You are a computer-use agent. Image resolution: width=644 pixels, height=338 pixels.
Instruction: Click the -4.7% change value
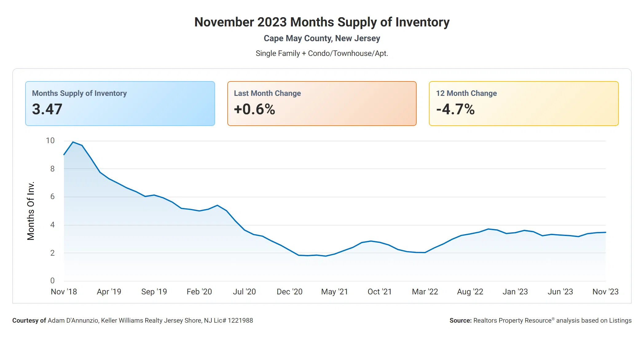click(x=455, y=109)
